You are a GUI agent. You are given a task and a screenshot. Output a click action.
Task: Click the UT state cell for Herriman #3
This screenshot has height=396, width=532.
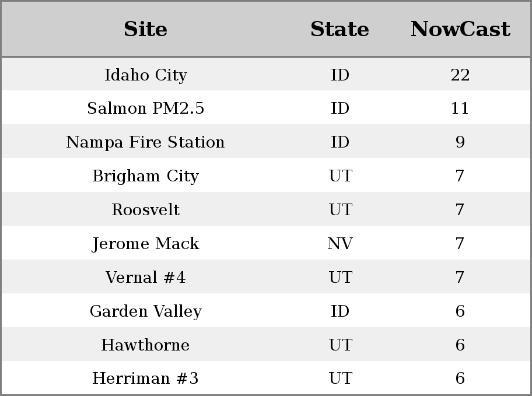[340, 379]
